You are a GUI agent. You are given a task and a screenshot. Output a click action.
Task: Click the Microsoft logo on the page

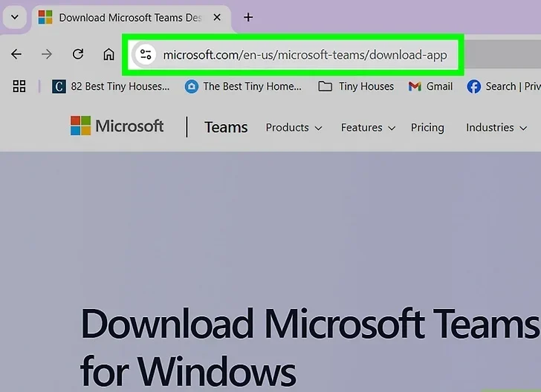point(117,125)
